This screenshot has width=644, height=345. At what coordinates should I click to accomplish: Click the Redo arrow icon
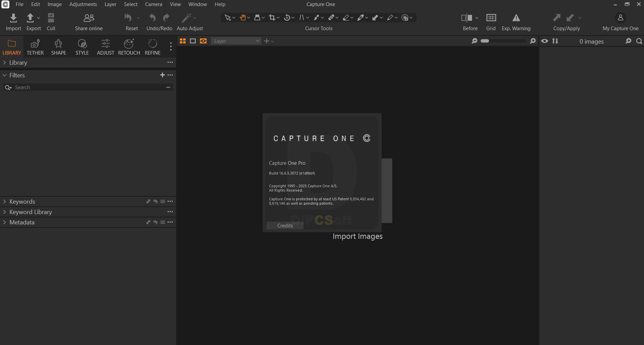click(x=166, y=18)
